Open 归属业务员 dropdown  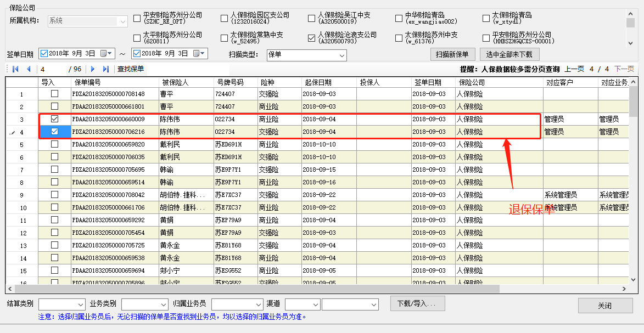(x=259, y=304)
